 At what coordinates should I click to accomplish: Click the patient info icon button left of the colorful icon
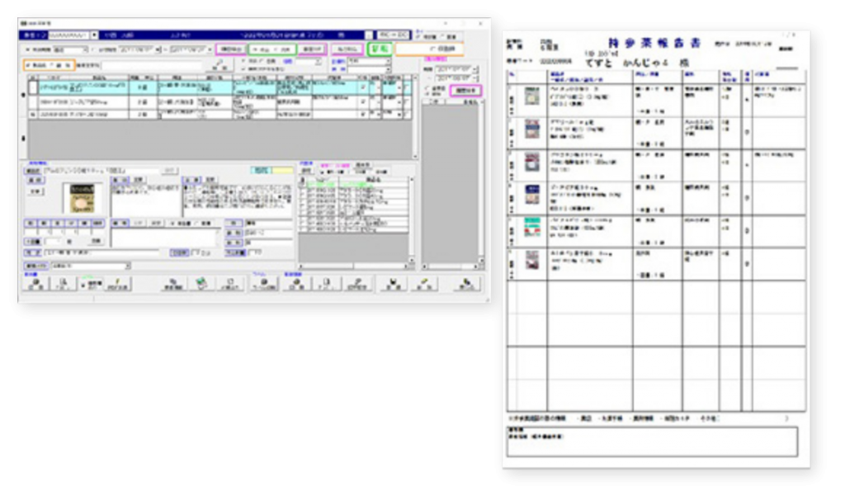coord(173,284)
